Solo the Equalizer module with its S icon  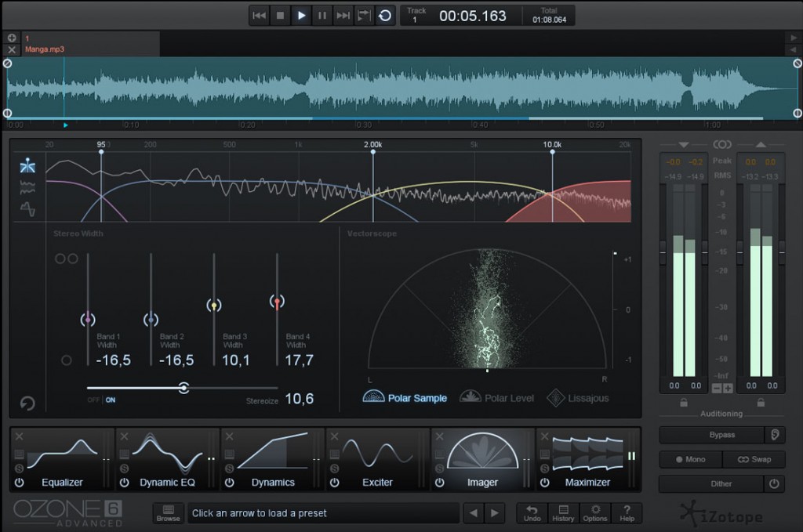(x=20, y=469)
